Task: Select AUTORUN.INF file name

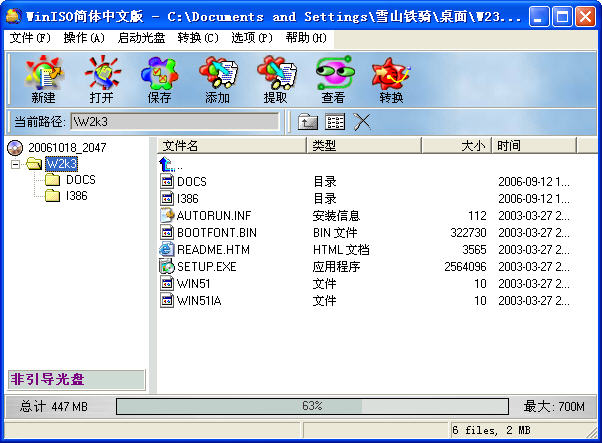Action: pos(214,216)
